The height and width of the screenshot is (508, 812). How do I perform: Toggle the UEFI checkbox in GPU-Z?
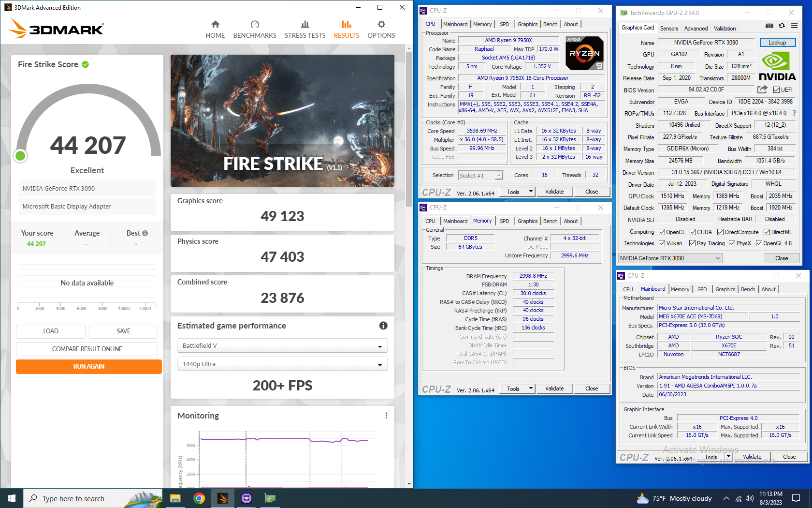pyautogui.click(x=776, y=90)
